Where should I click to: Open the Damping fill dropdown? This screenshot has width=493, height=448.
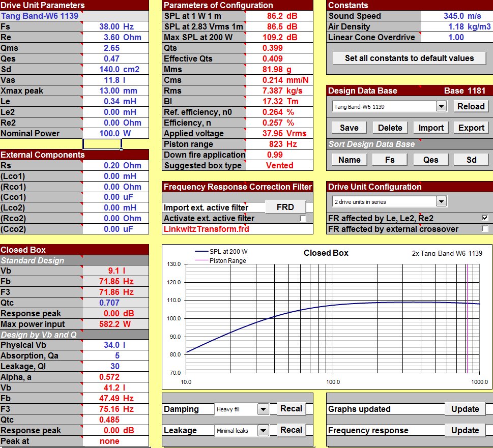263,409
